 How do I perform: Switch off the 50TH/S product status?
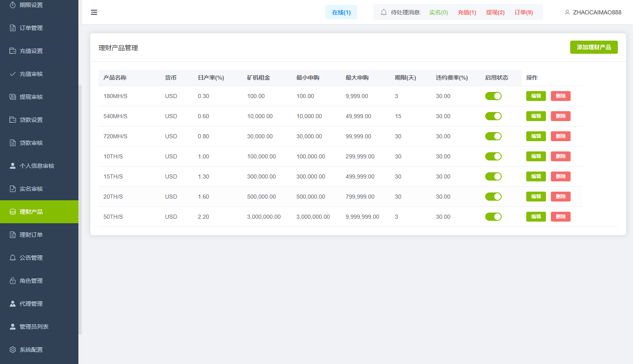[493, 217]
